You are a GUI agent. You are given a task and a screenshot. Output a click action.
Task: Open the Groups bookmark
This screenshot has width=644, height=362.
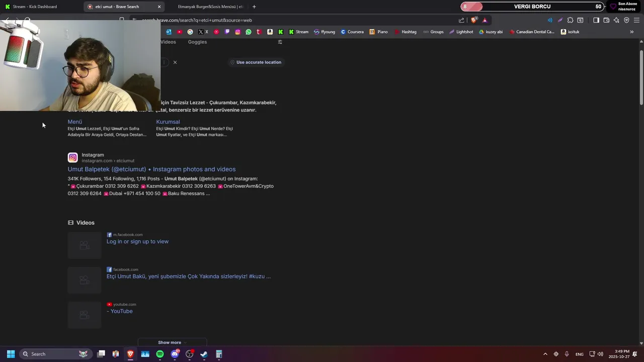click(434, 32)
